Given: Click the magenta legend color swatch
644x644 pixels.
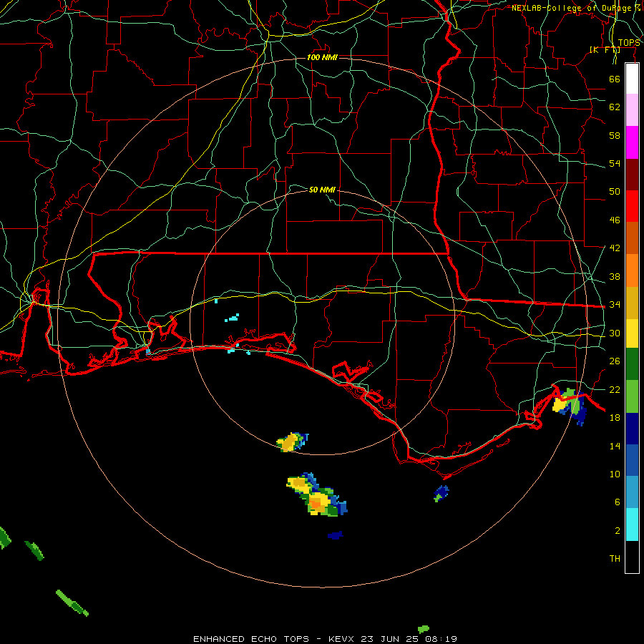Looking at the screenshot, I should [632, 142].
